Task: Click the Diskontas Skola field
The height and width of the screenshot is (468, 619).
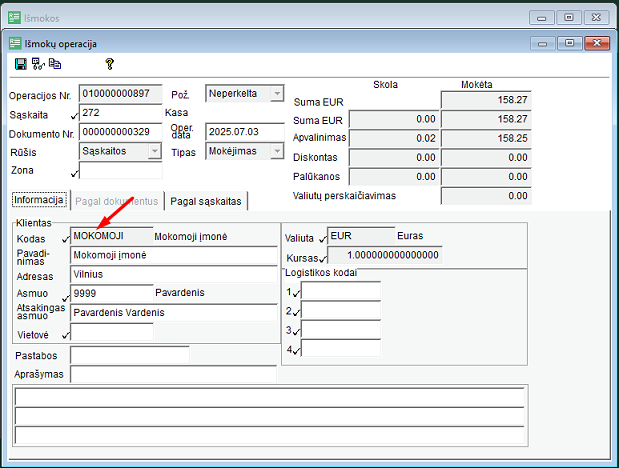Action: (394, 158)
